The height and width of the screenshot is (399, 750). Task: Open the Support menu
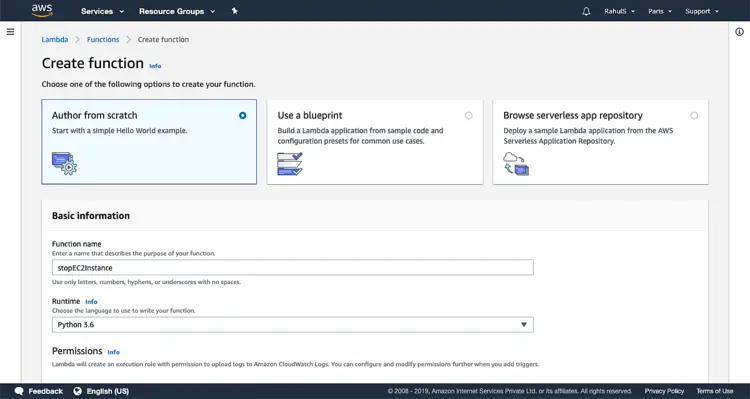click(x=702, y=11)
